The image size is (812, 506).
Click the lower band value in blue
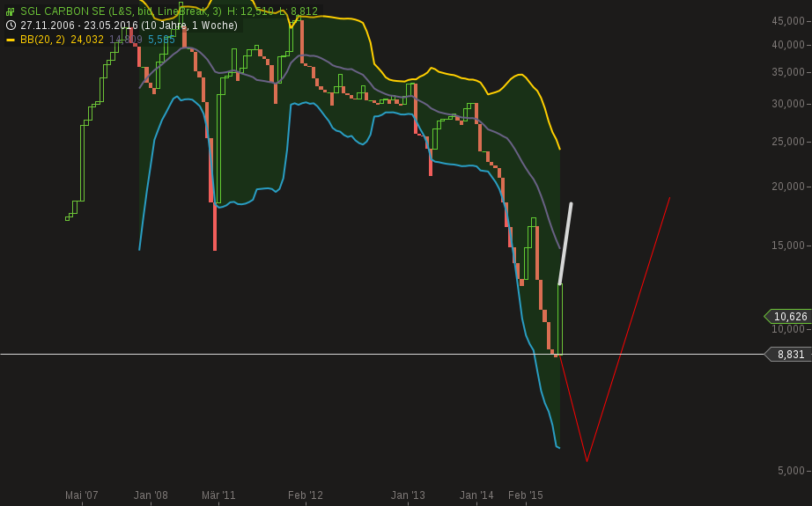(x=161, y=40)
